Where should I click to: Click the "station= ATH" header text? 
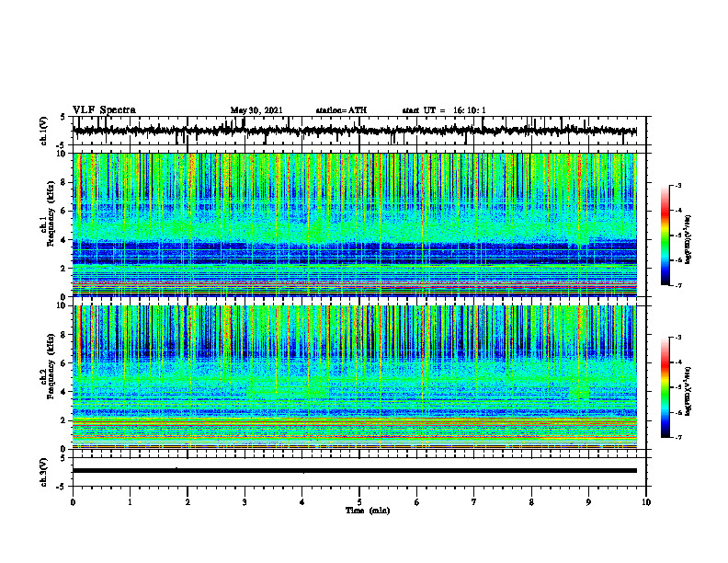click(x=341, y=110)
